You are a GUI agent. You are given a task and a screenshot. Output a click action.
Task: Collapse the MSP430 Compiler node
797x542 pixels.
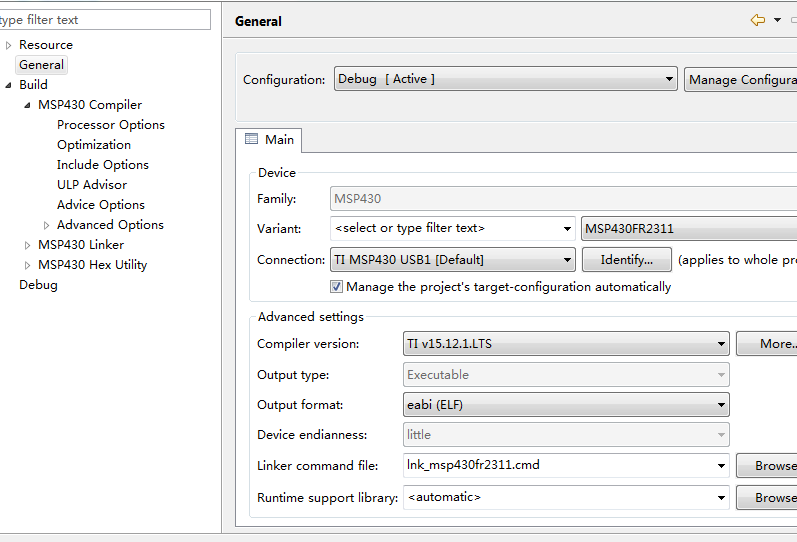point(27,105)
